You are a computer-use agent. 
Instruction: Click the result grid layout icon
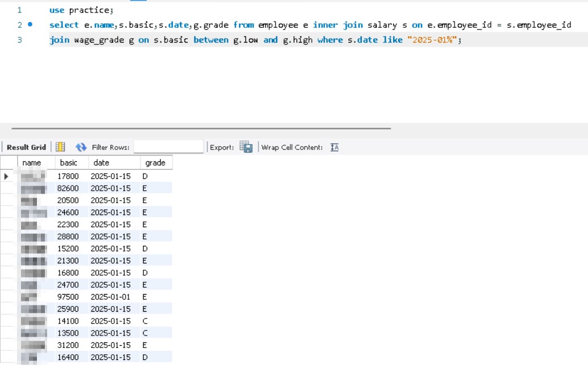click(x=60, y=147)
